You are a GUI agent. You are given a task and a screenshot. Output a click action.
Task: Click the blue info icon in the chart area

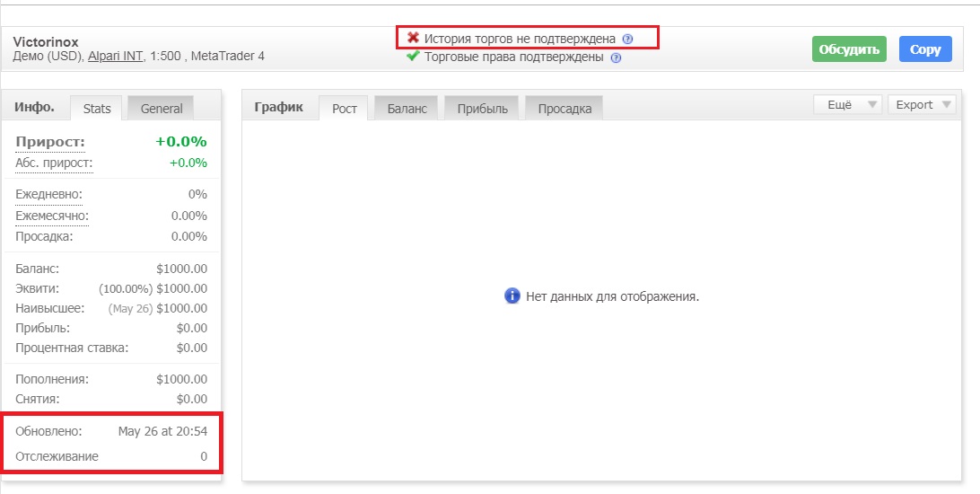pos(512,296)
